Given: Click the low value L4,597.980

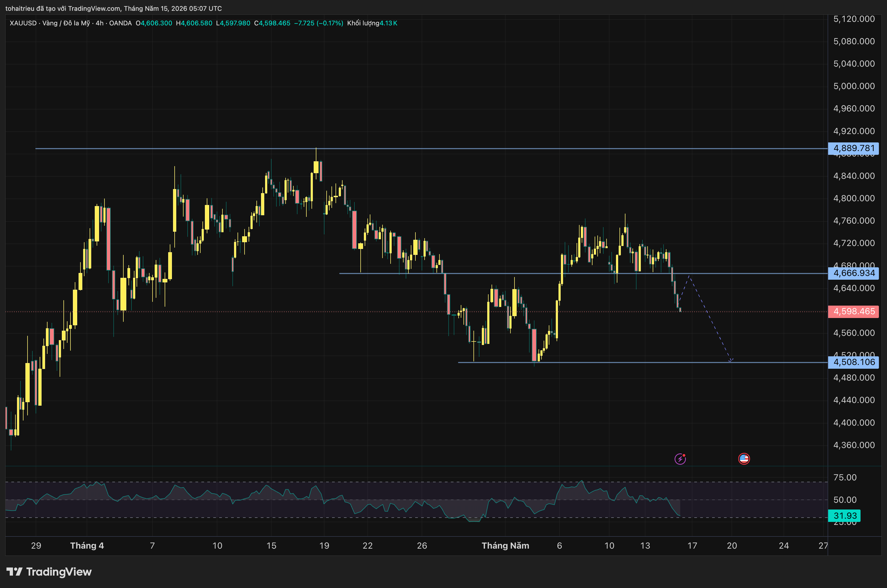Looking at the screenshot, I should 233,23.
